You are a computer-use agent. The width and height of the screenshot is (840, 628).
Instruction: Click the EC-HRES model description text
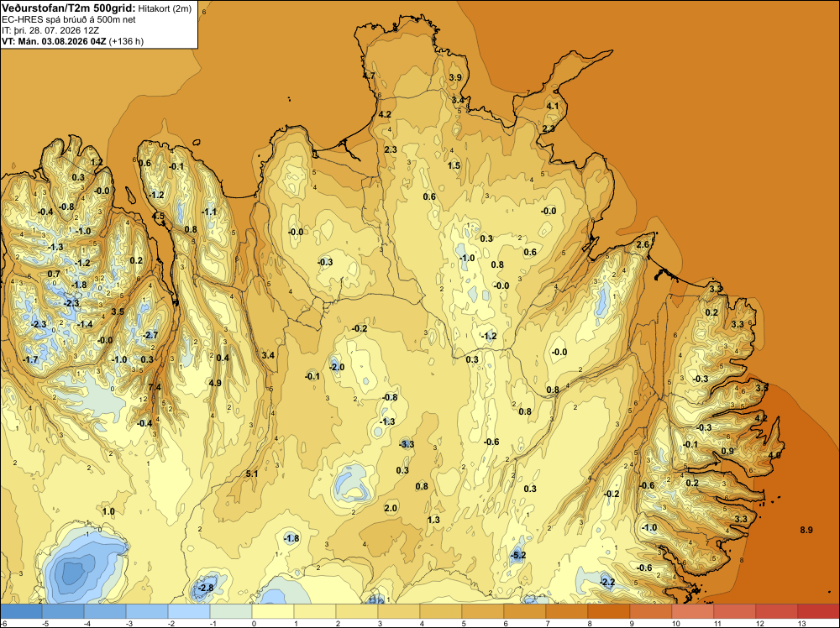tap(69, 20)
